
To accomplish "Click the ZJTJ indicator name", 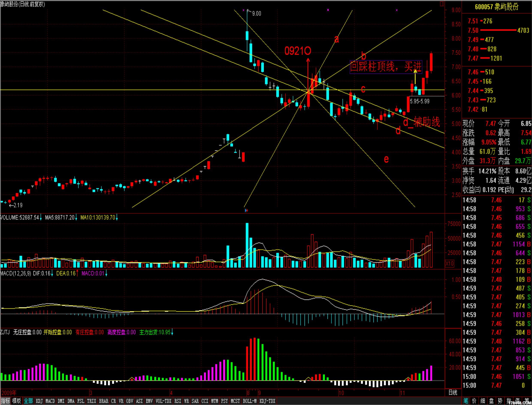I will (5, 332).
